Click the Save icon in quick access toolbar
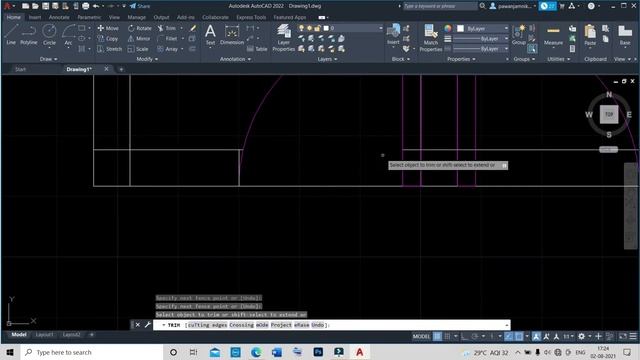The height and width of the screenshot is (360, 640). click(x=45, y=6)
